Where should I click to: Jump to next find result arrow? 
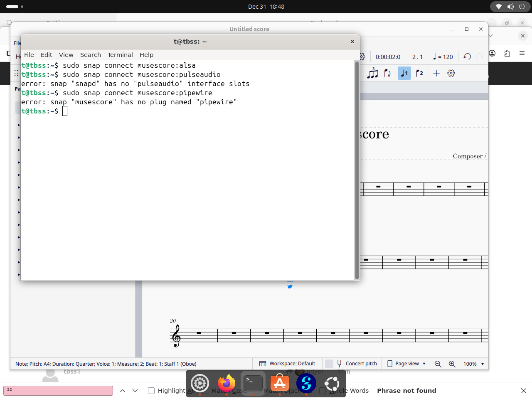tap(135, 391)
